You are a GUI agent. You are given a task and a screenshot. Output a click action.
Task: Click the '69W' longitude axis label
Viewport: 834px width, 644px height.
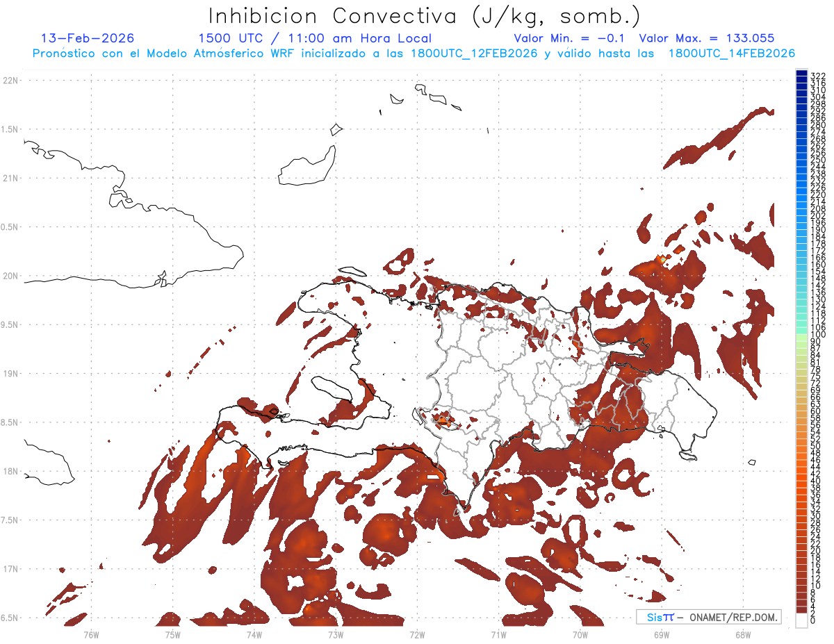(662, 634)
